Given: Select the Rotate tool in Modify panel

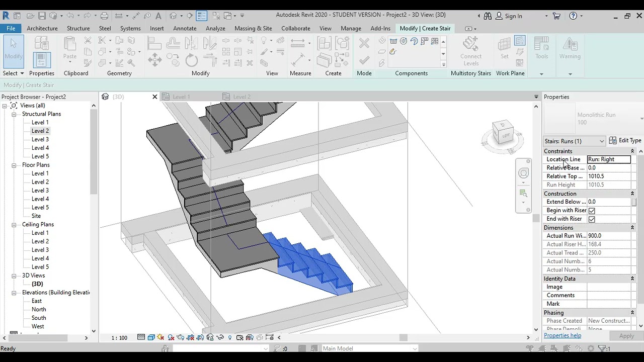Looking at the screenshot, I should click(x=192, y=61).
